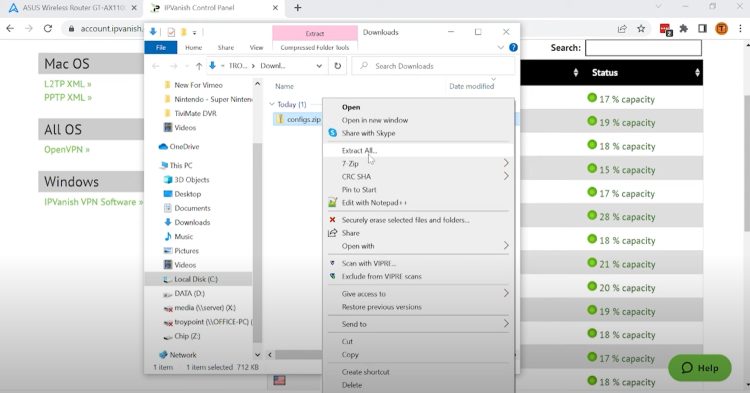The width and height of the screenshot is (750, 393).
Task: Click Open in new window
Action: [375, 120]
